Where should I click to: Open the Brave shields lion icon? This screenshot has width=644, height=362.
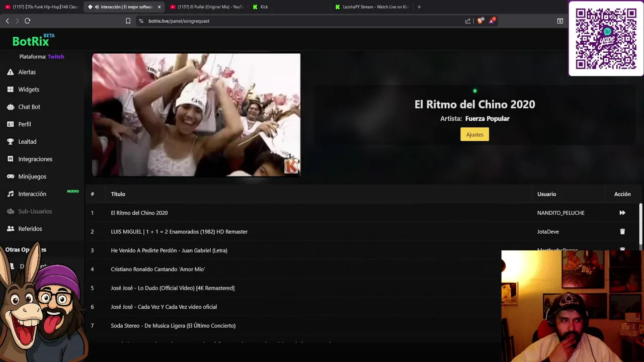480,21
